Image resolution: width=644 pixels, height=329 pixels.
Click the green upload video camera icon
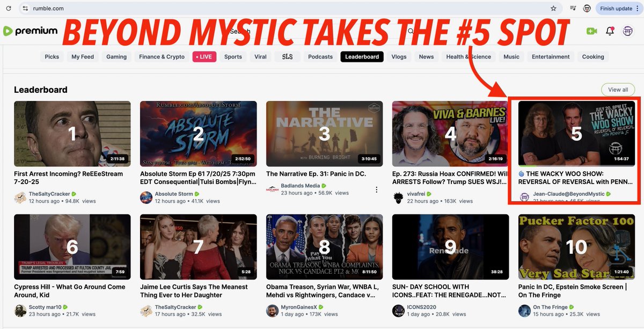[592, 31]
